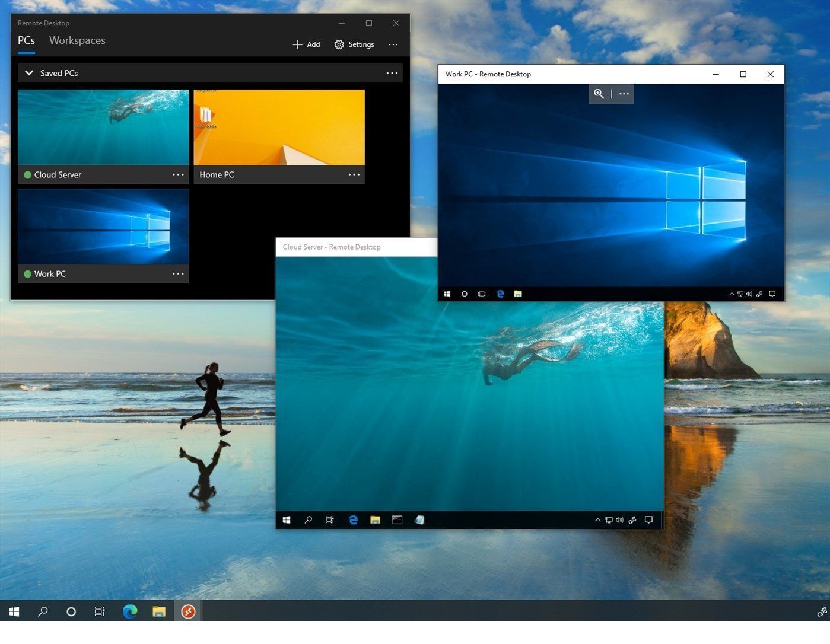
Task: Show hidden icons in the Cloud Server tray
Action: 597,519
